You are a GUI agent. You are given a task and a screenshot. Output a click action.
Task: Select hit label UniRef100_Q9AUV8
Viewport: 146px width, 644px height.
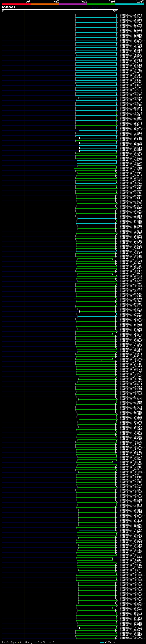click(x=131, y=63)
